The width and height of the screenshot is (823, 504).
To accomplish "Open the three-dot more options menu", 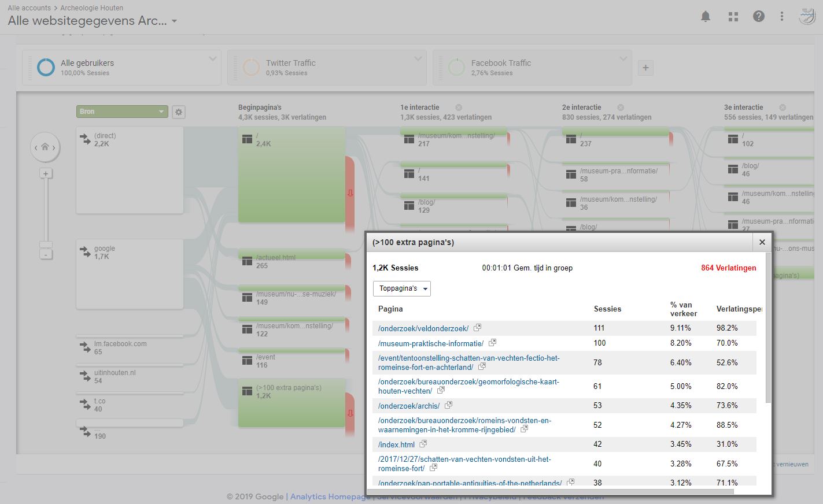I will (782, 17).
